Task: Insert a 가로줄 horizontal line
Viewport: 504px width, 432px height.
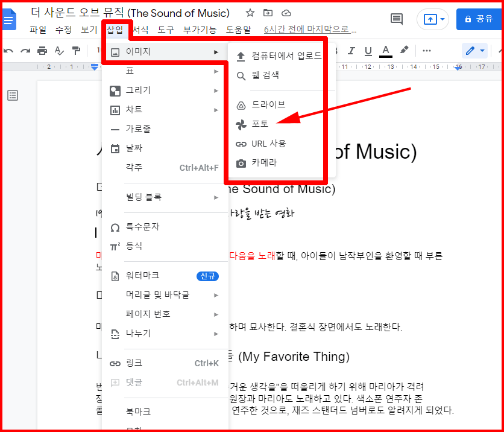Action: 165,129
